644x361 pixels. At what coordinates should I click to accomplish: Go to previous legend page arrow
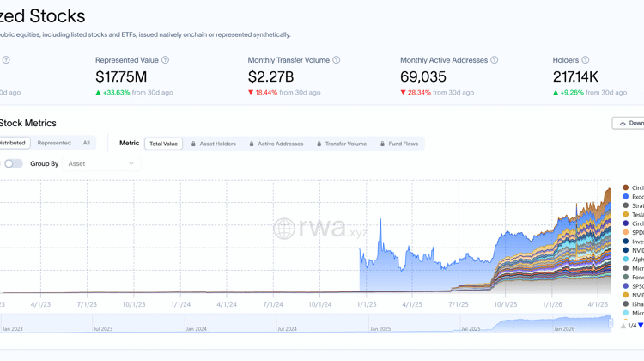coord(623,326)
